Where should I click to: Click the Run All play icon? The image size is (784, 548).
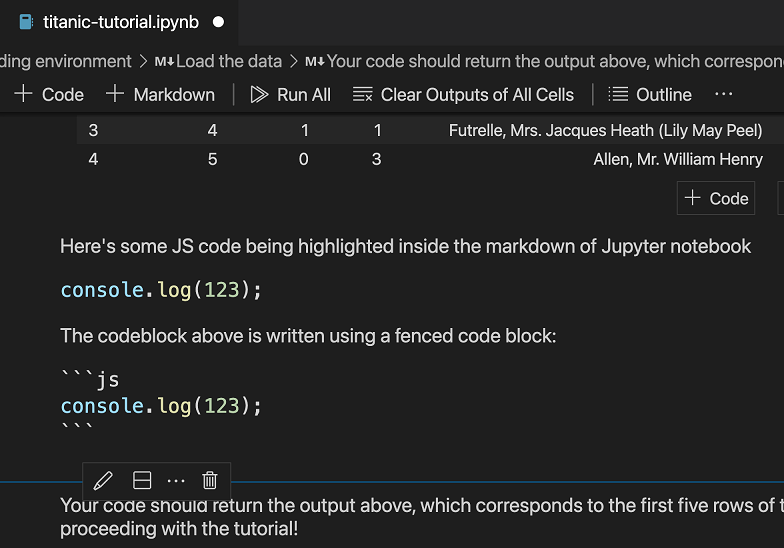point(259,94)
